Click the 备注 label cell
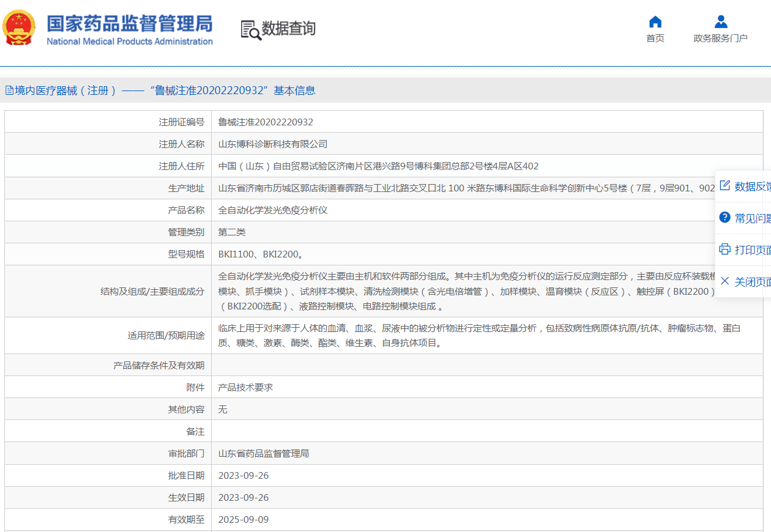Viewport: 771px width, 532px height. 108,431
